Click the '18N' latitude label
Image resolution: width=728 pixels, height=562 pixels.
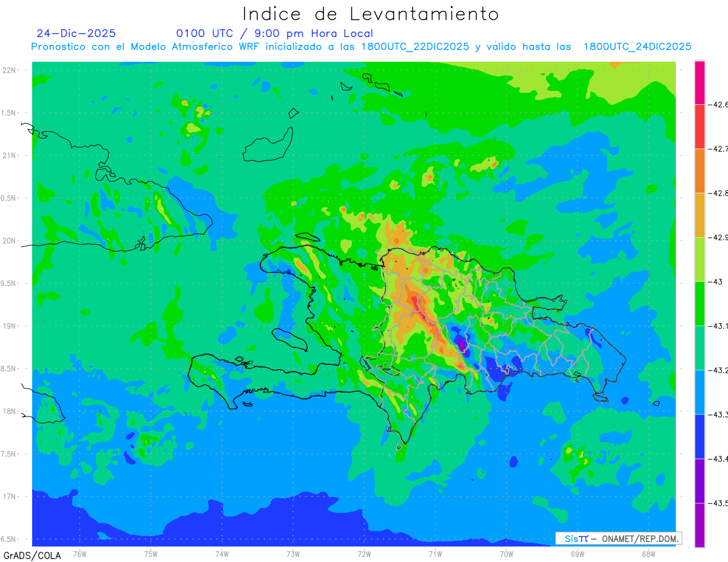point(10,412)
